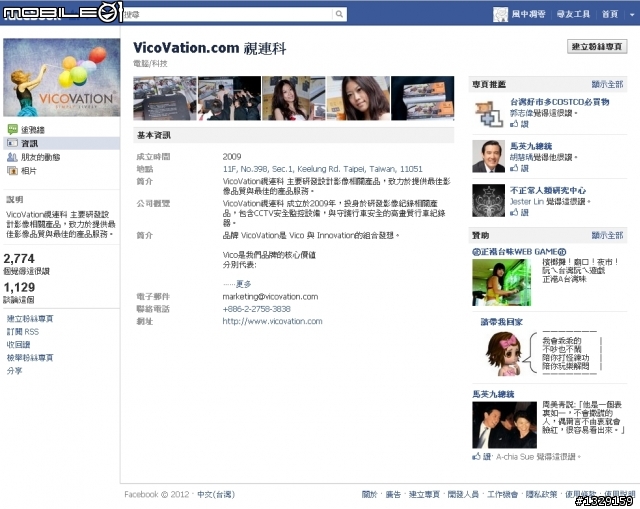Open second photo strip thumbnail of crowd
This screenshot has width=640, height=509.
(229, 98)
